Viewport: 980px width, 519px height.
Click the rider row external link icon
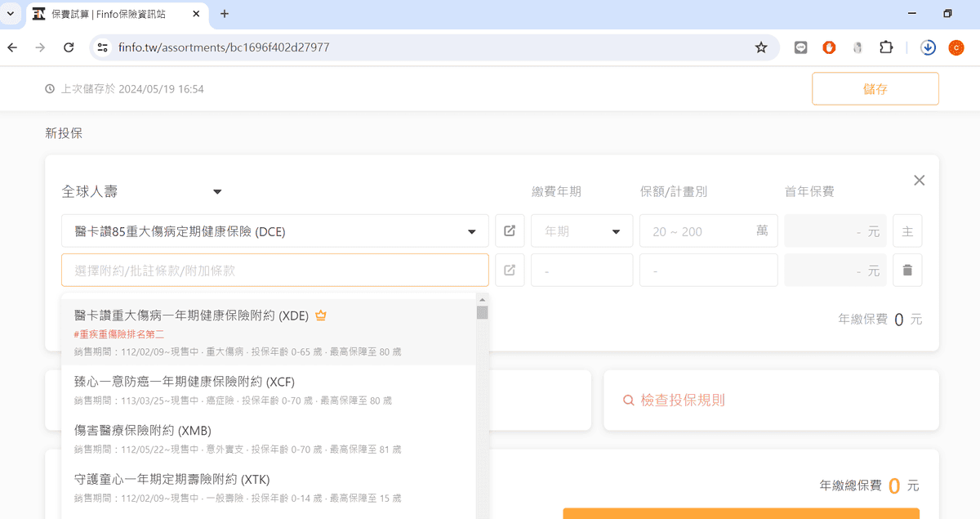point(510,270)
